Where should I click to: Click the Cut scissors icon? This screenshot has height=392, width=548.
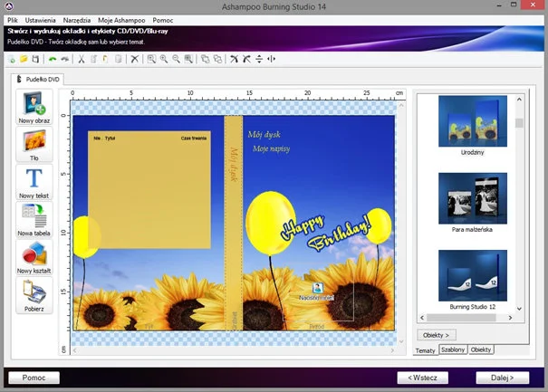point(81,59)
